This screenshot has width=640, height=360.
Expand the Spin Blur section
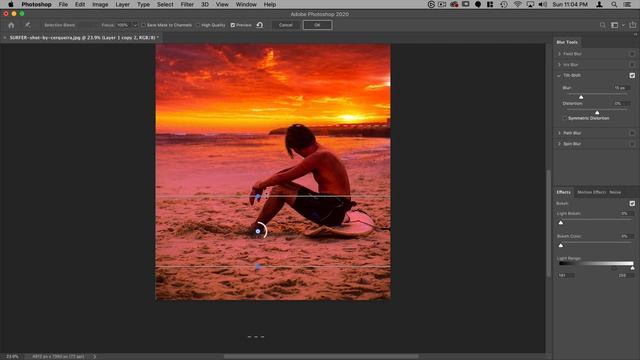559,144
